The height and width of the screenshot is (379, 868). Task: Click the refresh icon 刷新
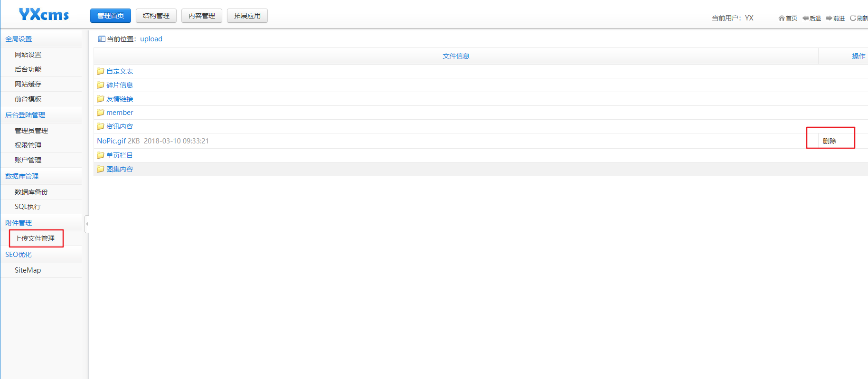853,18
